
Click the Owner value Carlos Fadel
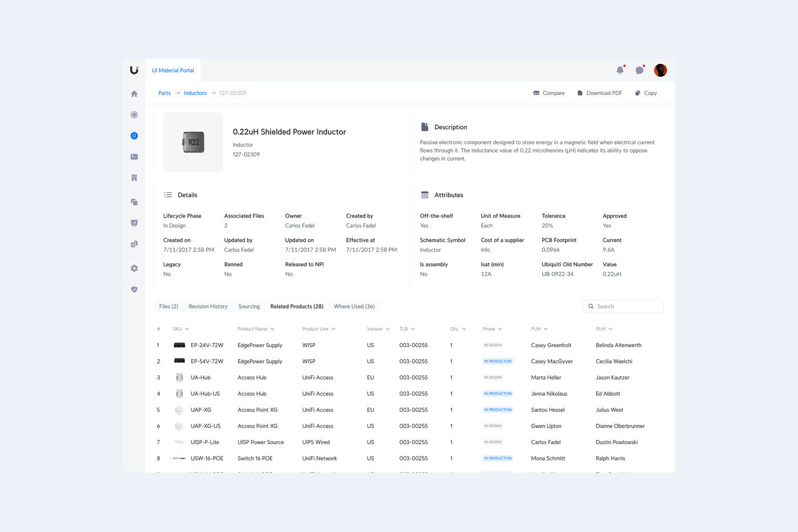click(300, 226)
